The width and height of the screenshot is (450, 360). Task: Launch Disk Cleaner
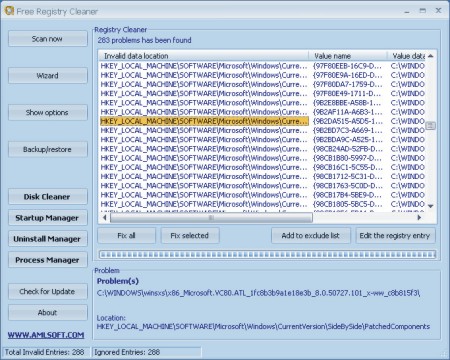click(48, 197)
